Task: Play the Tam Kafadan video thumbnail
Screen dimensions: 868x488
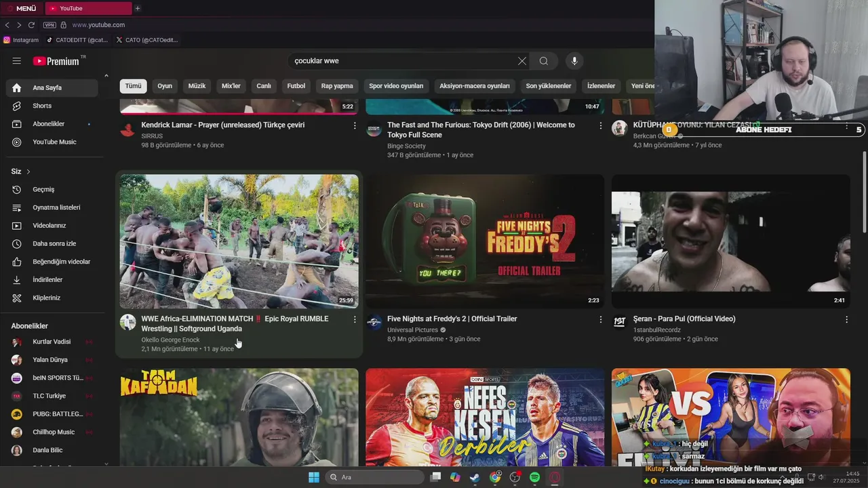Action: click(x=239, y=417)
